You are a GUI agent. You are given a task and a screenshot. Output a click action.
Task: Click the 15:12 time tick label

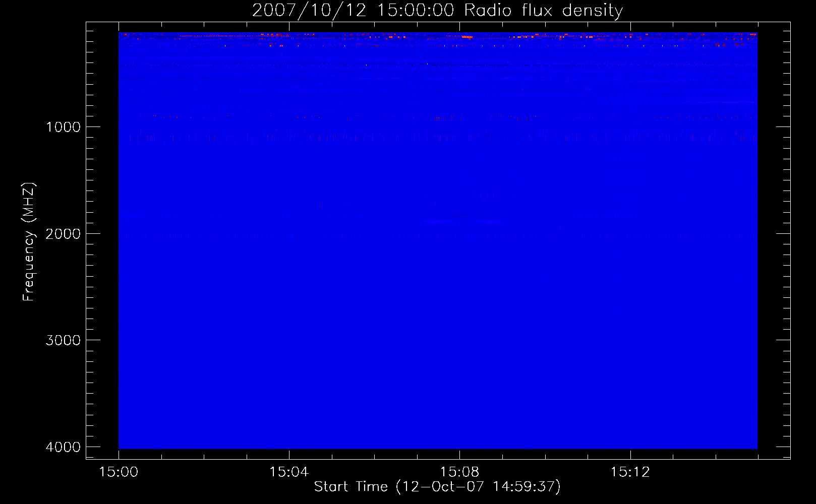(x=630, y=472)
